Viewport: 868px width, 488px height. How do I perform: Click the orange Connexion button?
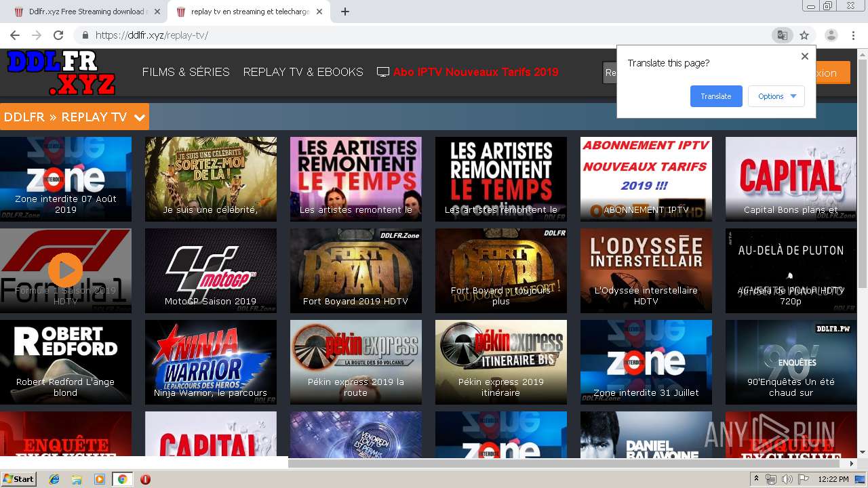tap(833, 73)
